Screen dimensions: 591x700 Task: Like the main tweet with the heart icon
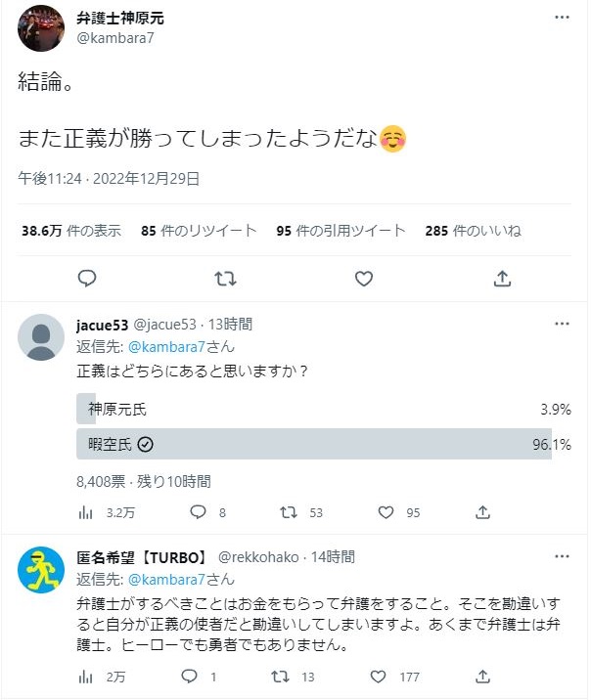click(x=364, y=279)
